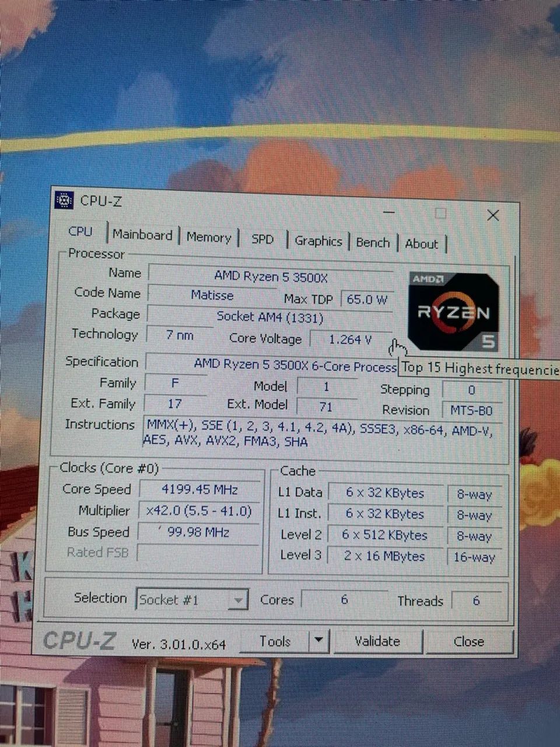Select the SPD tab

click(x=262, y=239)
